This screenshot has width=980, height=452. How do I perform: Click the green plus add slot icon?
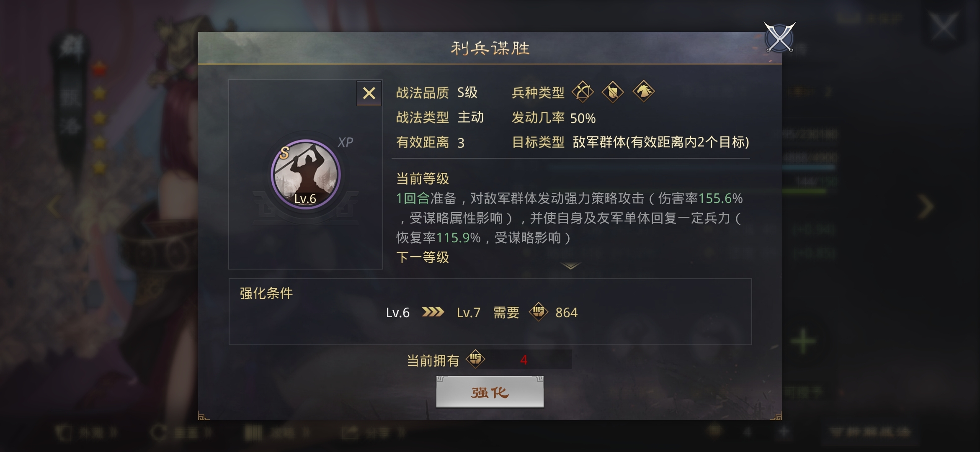pyautogui.click(x=803, y=341)
